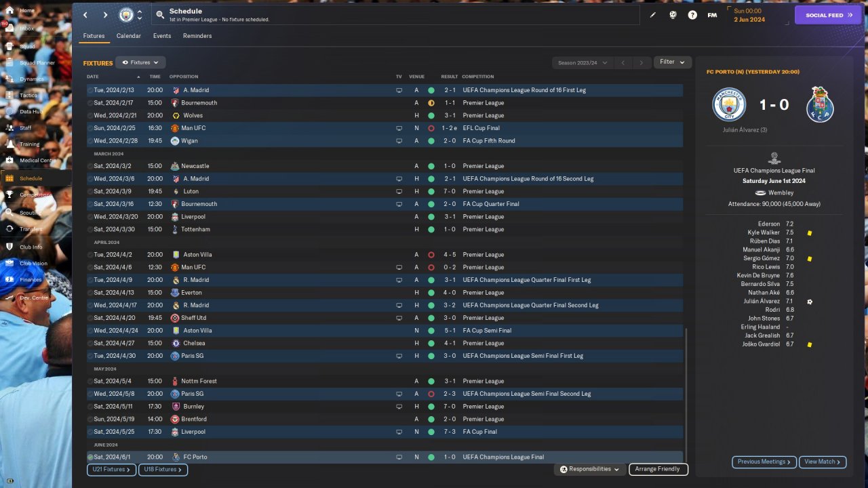This screenshot has width=868, height=488.
Task: Expand the Responsibilities dropdown
Action: click(590, 469)
